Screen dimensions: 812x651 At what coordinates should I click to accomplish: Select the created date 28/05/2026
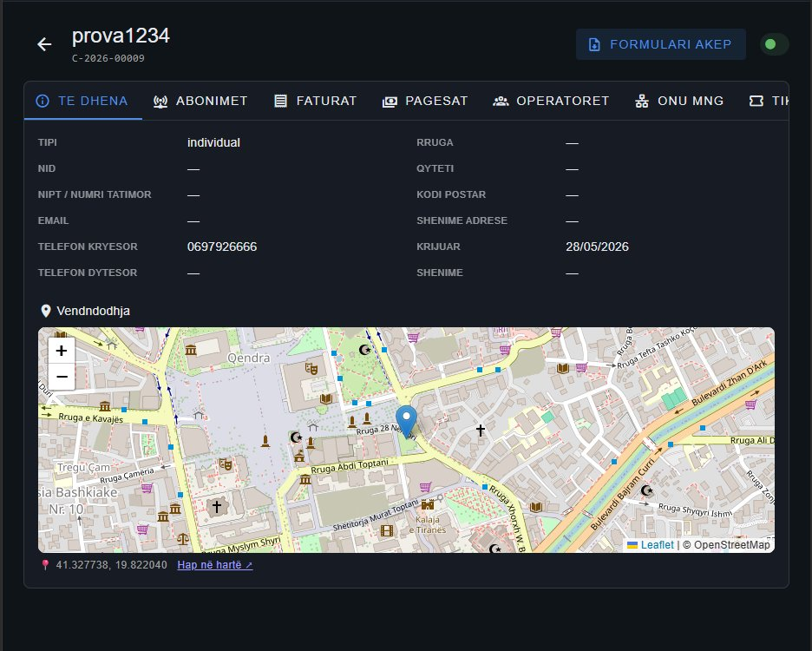(x=597, y=247)
